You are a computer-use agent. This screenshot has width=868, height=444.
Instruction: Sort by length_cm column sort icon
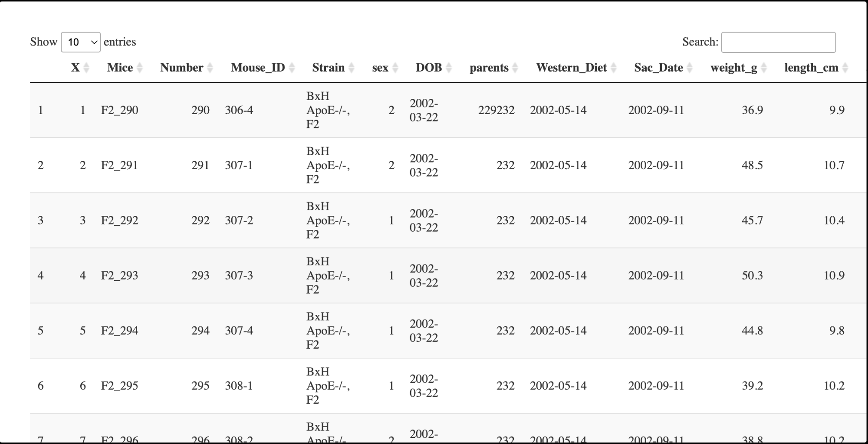(x=845, y=68)
